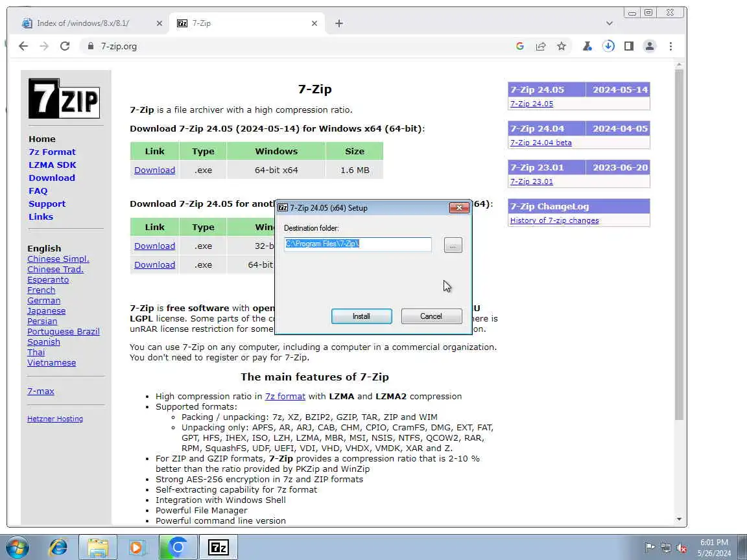Go back using the browser back arrow
This screenshot has height=560, width=747.
(23, 46)
